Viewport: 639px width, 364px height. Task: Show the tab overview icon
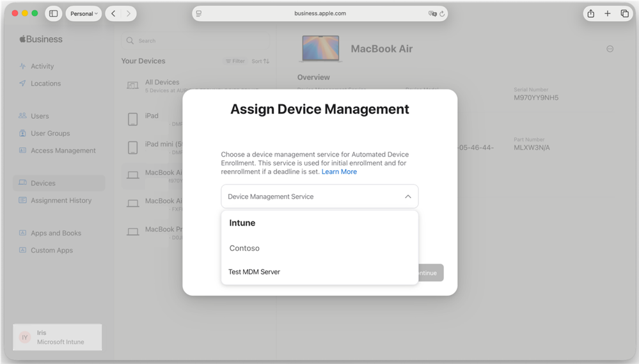click(x=624, y=13)
